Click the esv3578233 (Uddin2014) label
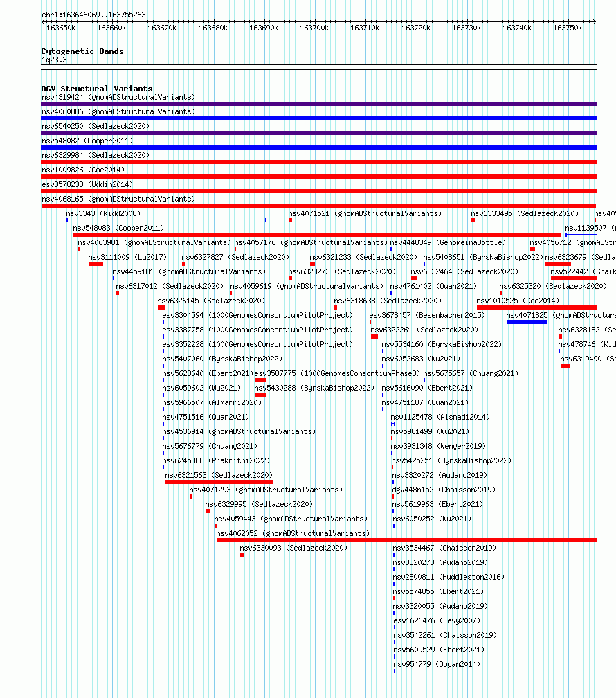Screen dimensions: 616x698 coord(87,184)
